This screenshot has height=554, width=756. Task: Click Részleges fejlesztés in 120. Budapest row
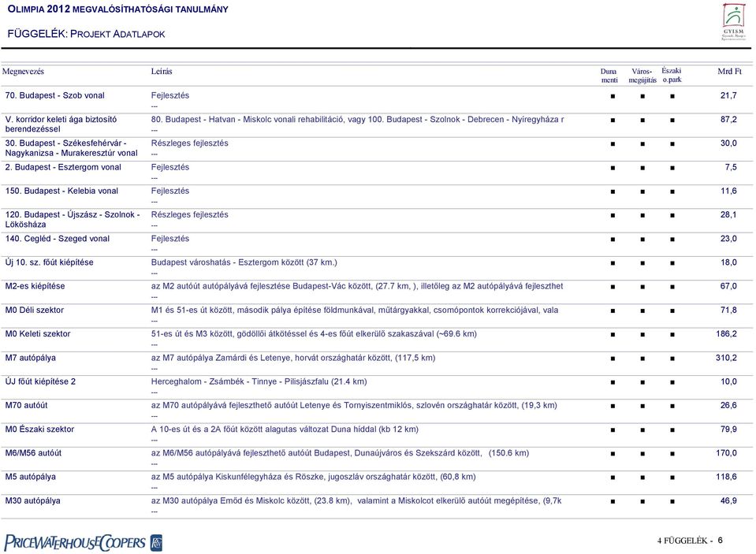point(189,214)
